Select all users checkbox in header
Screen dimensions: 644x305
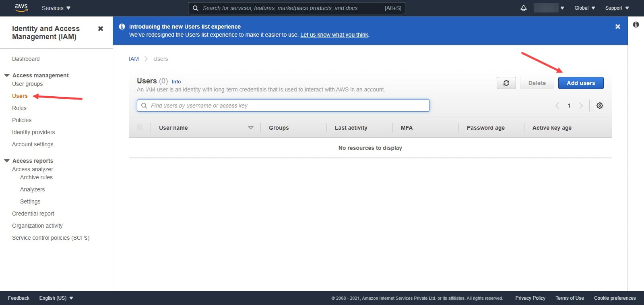[x=140, y=127]
